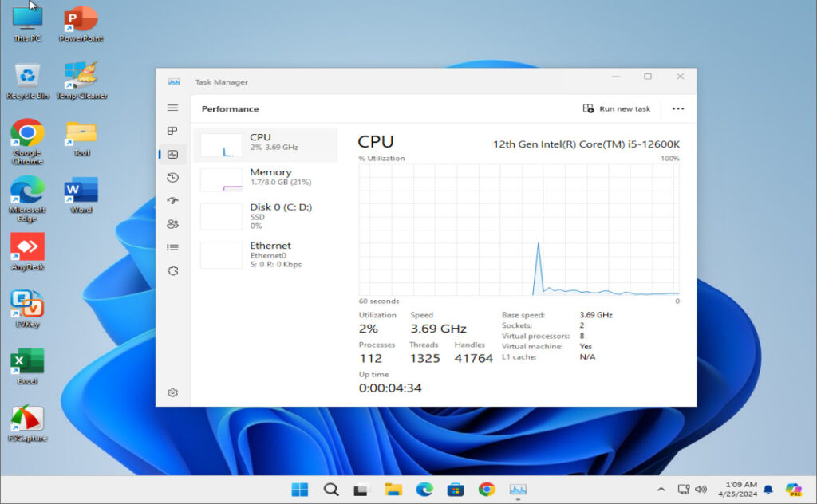Expand hidden icons in the system tray
817x504 pixels.
[x=661, y=489]
